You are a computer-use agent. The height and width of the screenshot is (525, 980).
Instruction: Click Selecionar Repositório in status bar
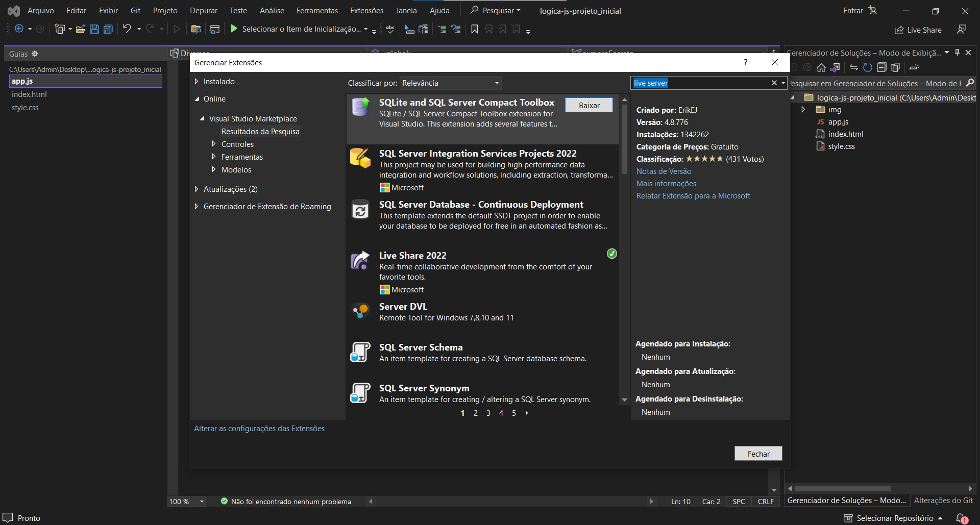click(x=894, y=518)
